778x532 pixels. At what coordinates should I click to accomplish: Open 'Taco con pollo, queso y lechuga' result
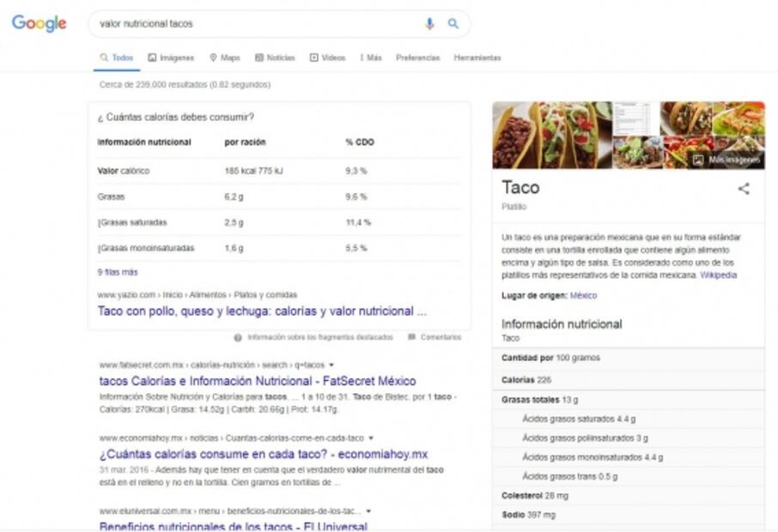point(262,311)
